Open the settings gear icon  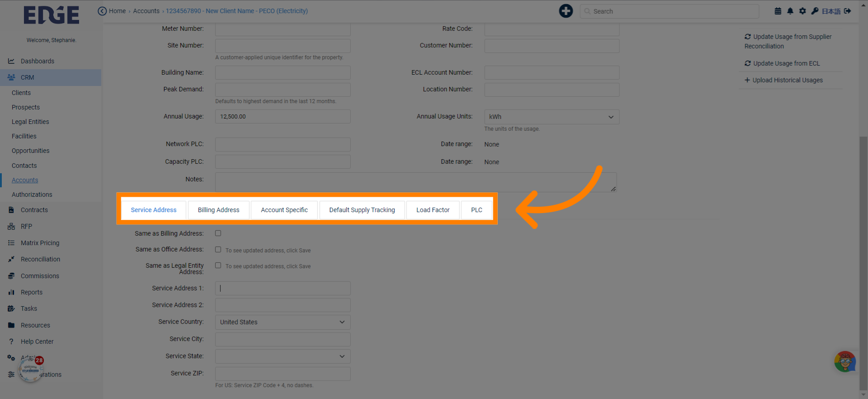(x=802, y=11)
